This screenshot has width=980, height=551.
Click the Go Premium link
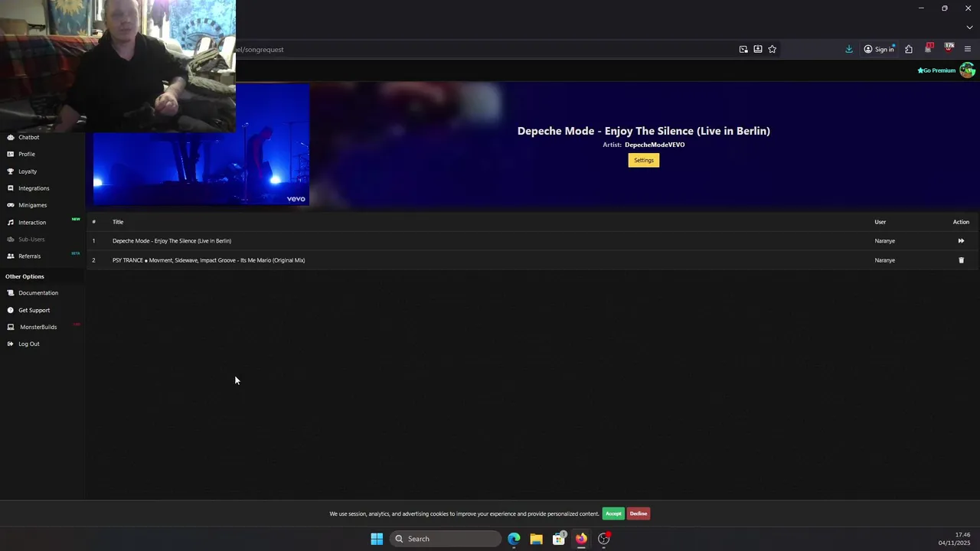(x=936, y=70)
